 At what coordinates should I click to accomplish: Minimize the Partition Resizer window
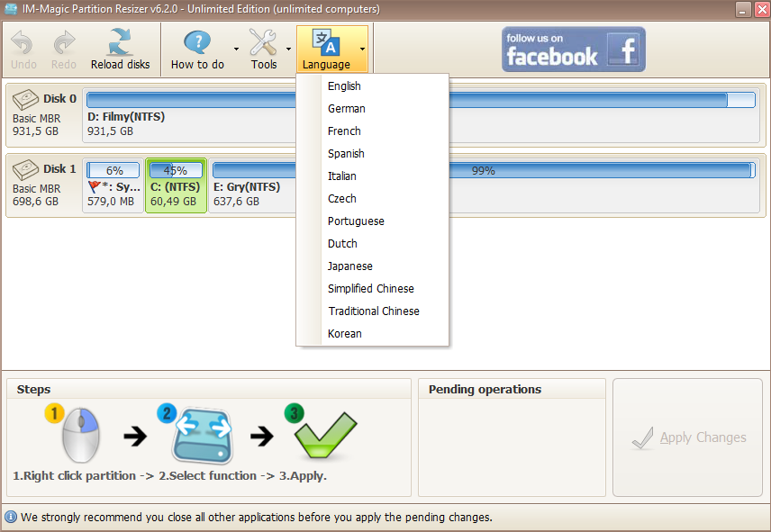(x=743, y=9)
